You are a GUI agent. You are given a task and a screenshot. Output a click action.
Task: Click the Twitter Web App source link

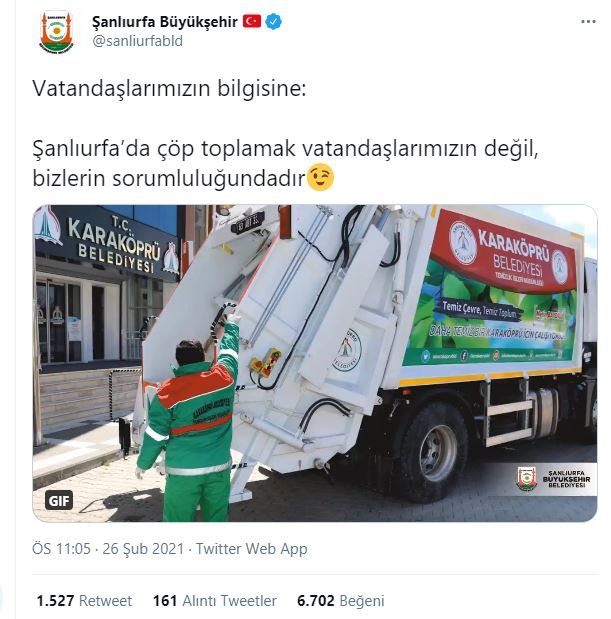251,549
